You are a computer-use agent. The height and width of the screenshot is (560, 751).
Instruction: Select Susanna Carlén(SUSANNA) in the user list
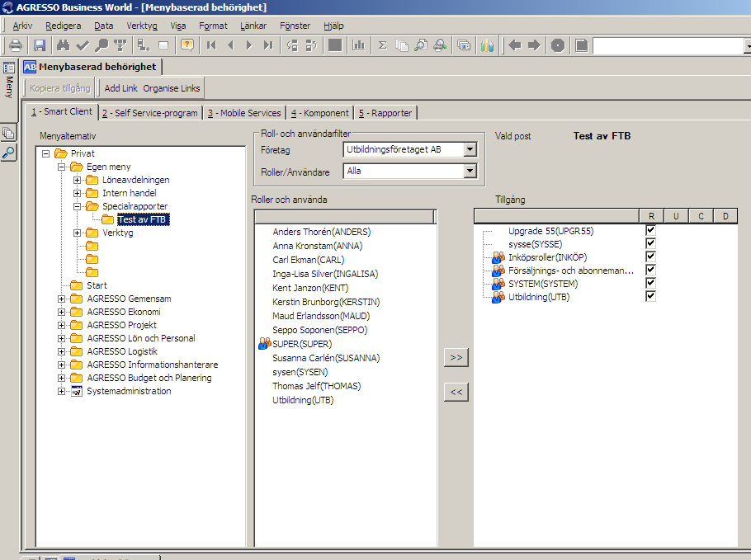coord(326,358)
